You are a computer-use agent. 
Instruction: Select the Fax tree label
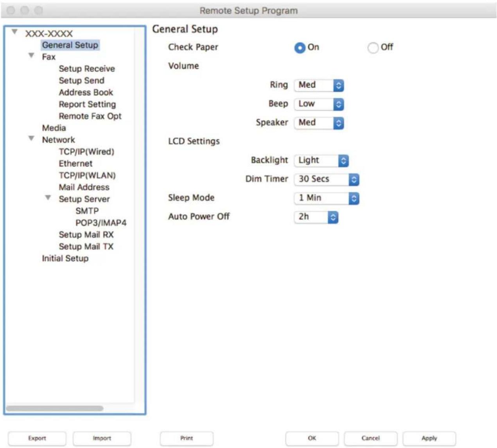coord(48,57)
